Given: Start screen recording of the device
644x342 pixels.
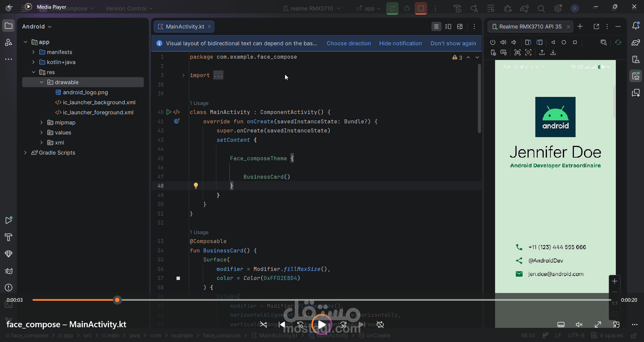Looking at the screenshot, I should [x=528, y=52].
